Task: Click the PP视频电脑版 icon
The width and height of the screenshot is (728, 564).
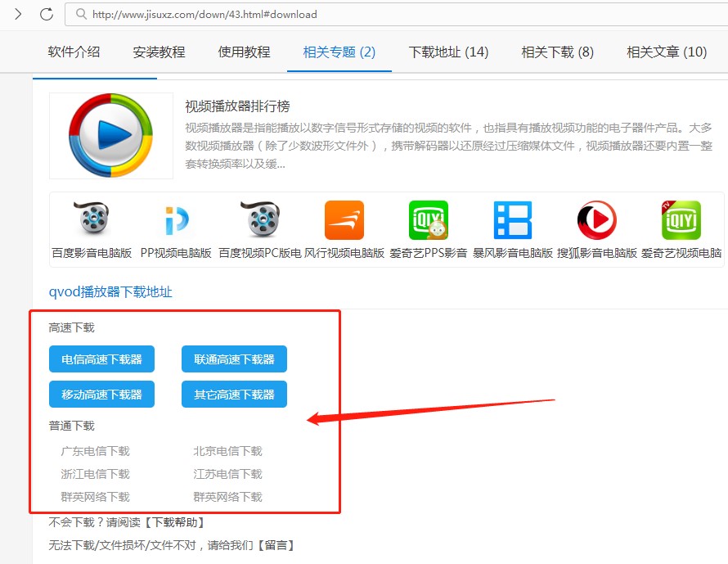Action: tap(176, 220)
